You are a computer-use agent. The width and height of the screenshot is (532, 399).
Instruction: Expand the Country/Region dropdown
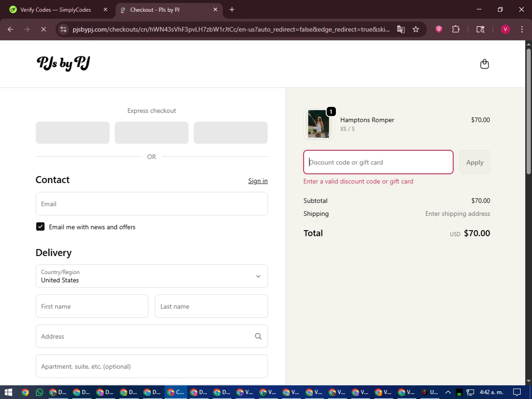tap(152, 276)
